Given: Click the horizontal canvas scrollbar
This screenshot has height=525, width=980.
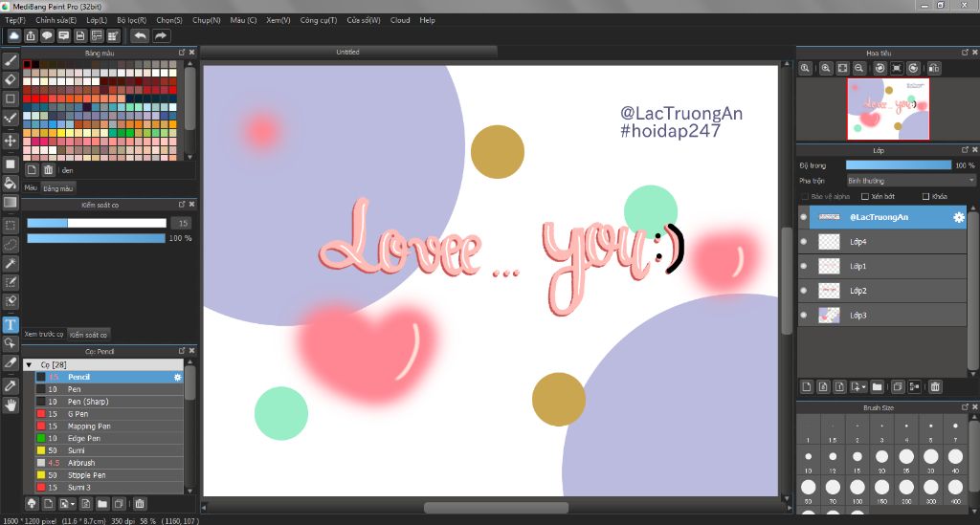Looking at the screenshot, I should 497,508.
